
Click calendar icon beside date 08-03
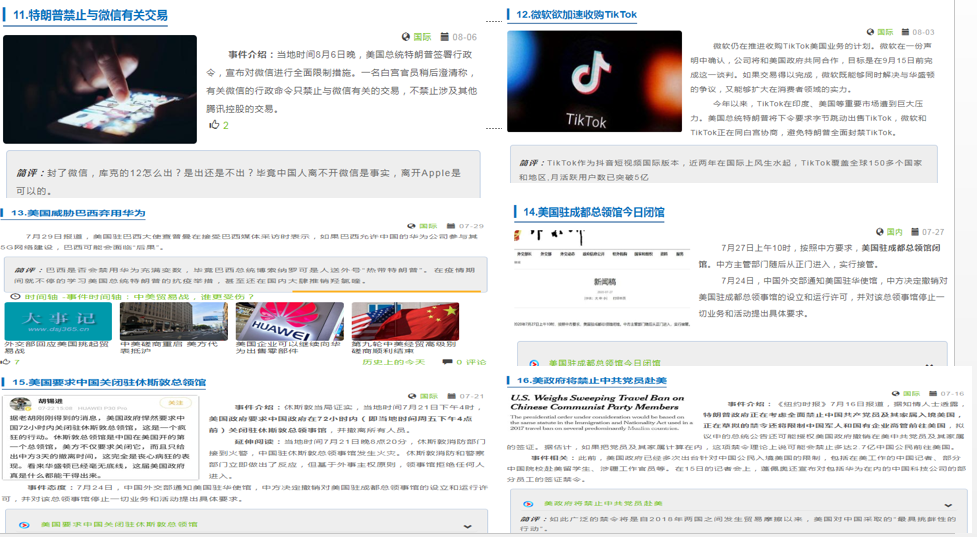pos(905,32)
